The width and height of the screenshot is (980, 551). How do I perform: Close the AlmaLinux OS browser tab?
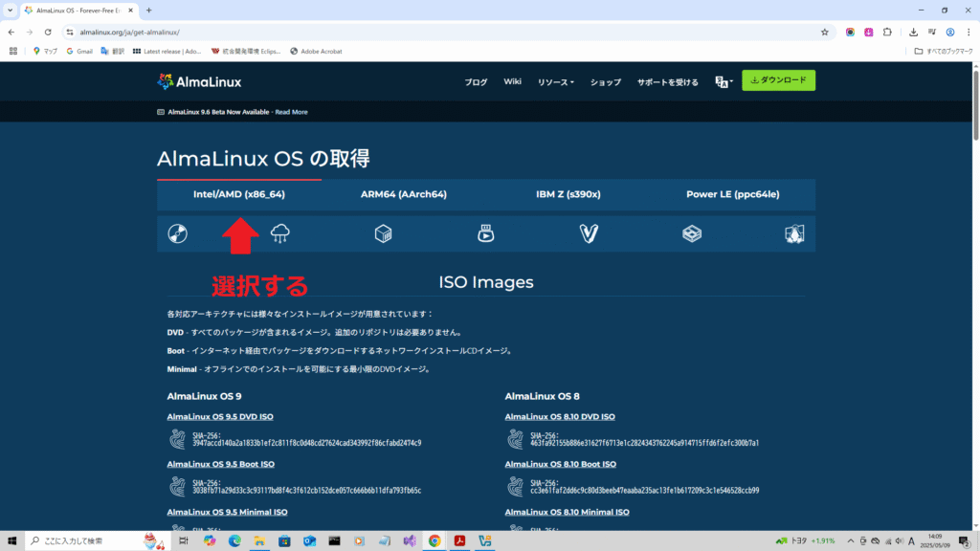(x=130, y=10)
